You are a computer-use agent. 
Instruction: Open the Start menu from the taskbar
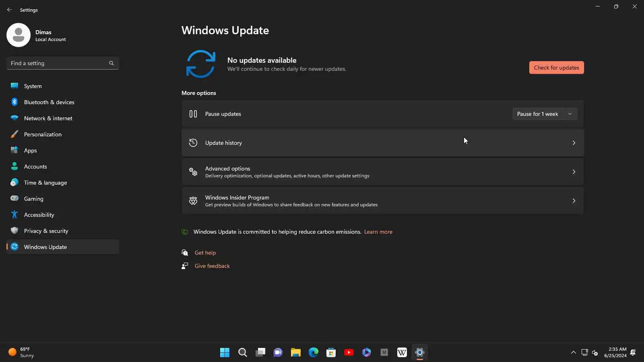pos(225,352)
